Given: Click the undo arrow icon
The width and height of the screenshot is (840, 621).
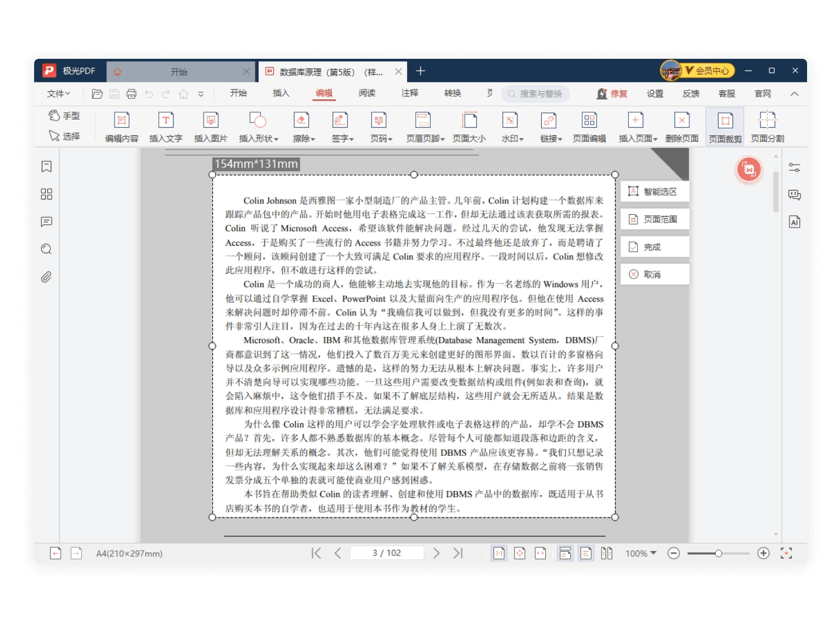Looking at the screenshot, I should click(x=149, y=94).
